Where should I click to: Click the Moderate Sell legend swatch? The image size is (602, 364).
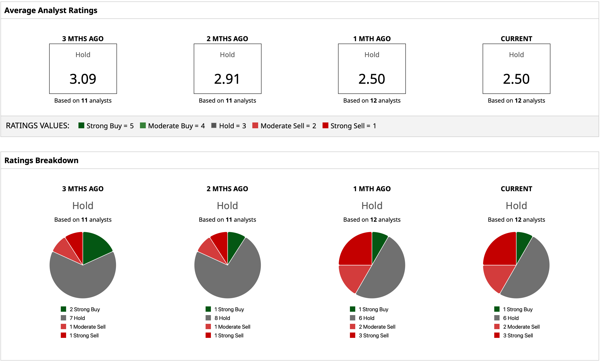pyautogui.click(x=255, y=125)
